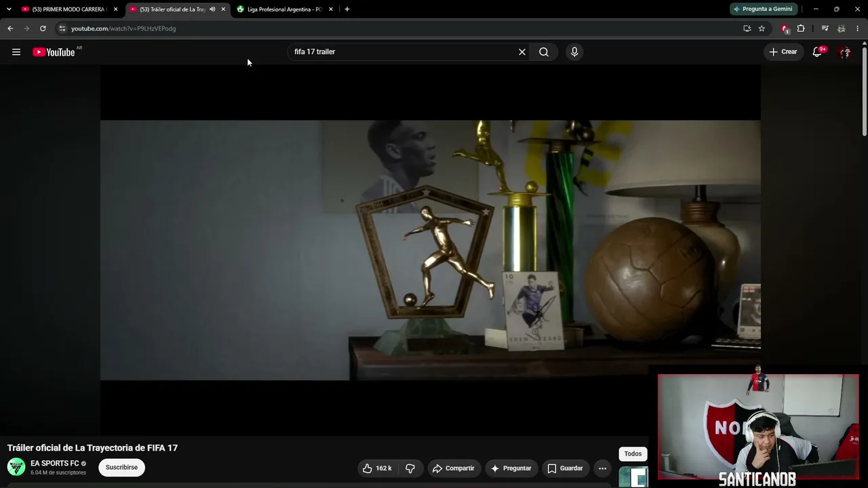Restore down the browser window
Screen dimensions: 868x488
836,9
